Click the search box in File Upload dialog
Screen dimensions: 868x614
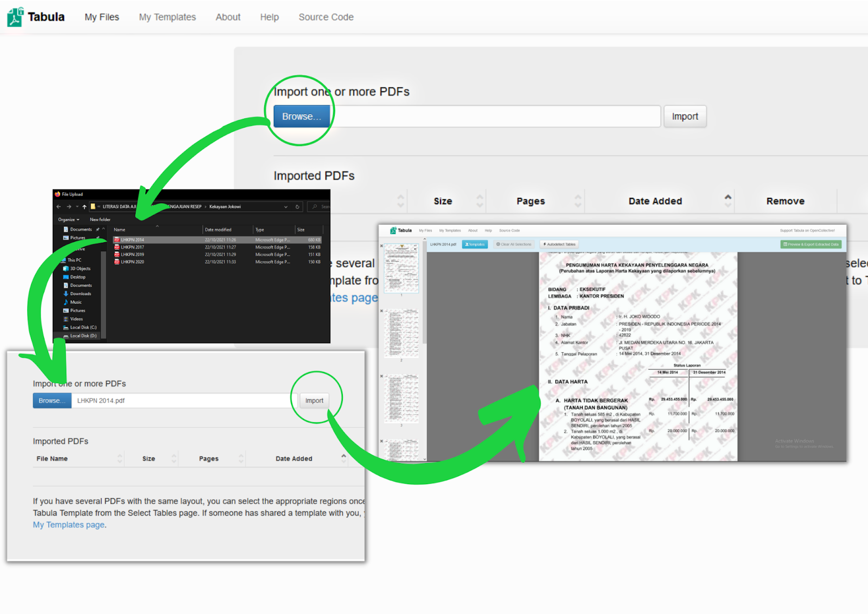coord(319,206)
